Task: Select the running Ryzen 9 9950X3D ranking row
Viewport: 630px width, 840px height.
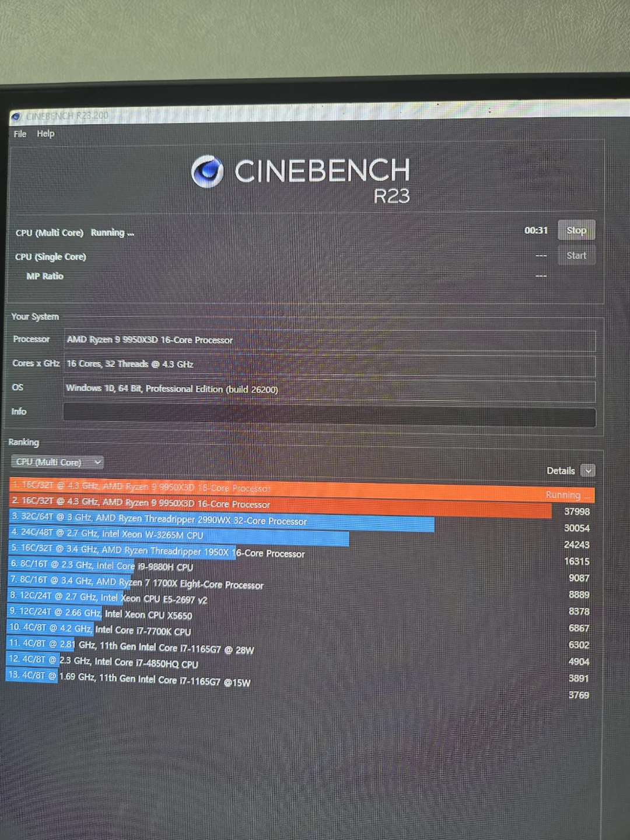Action: pos(302,489)
